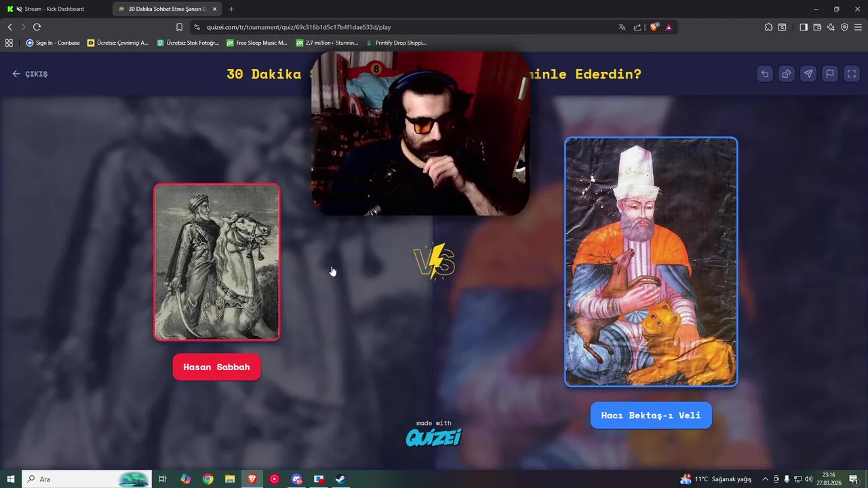Screen dimensions: 868x488
Task: Choose the Hasan Sabbah button
Action: [216, 367]
